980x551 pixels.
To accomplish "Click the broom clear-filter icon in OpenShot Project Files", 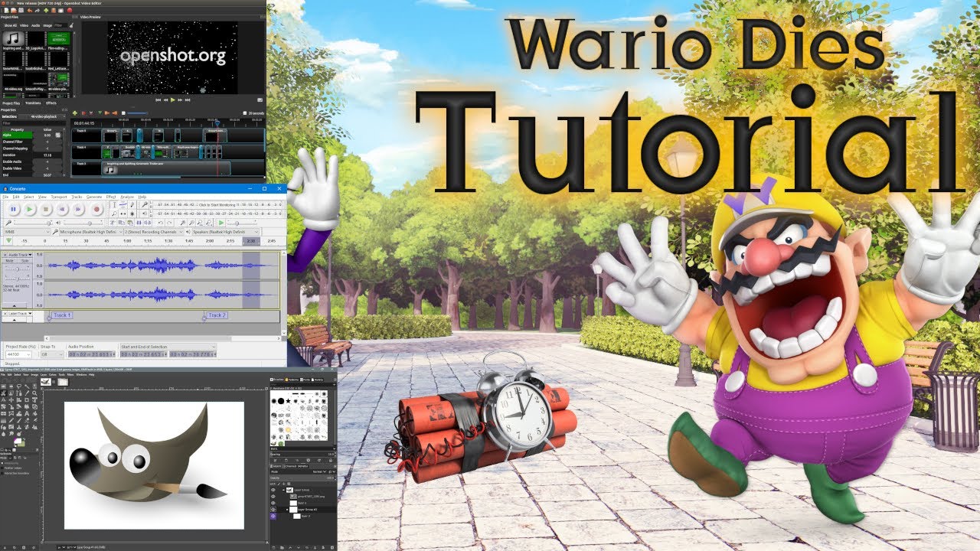I will point(71,25).
